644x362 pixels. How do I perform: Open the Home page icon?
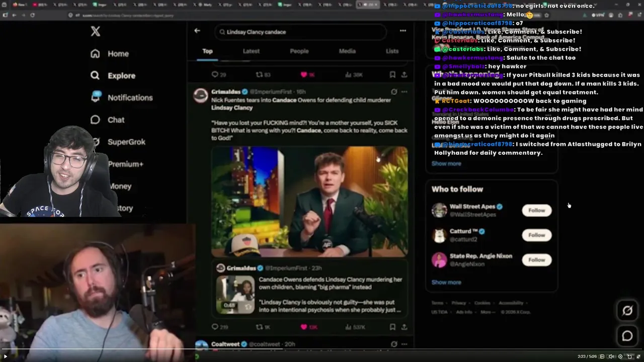(95, 54)
